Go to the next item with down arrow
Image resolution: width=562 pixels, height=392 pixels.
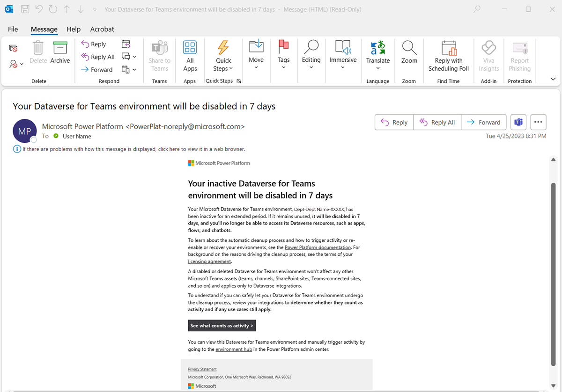[x=81, y=9]
